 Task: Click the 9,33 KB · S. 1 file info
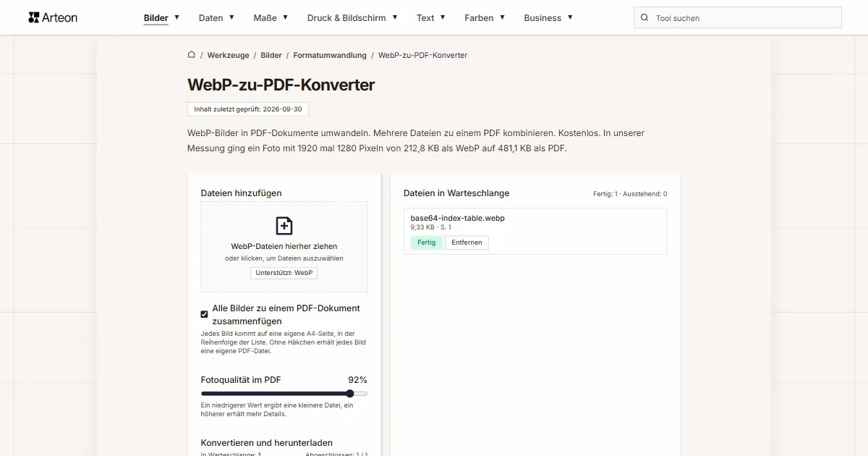pos(431,227)
